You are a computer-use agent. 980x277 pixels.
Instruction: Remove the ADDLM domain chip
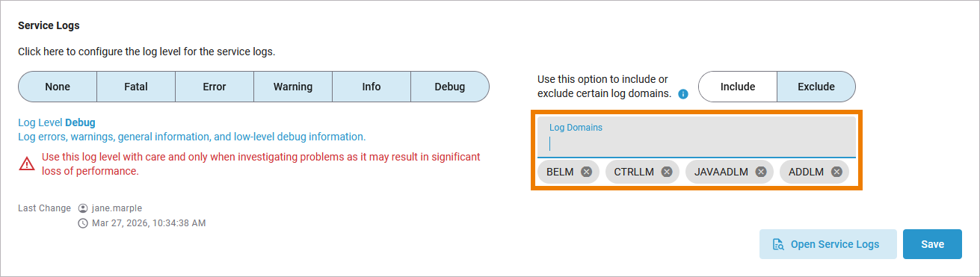click(836, 172)
